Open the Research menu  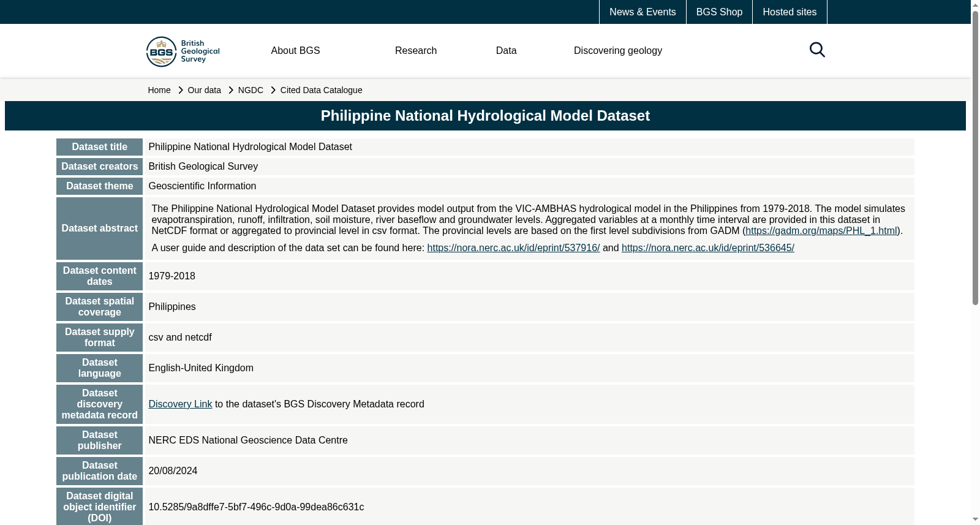point(416,51)
